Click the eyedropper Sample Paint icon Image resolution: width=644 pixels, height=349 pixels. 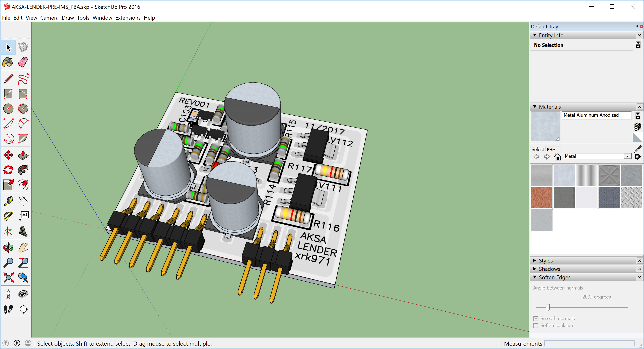[638, 149]
